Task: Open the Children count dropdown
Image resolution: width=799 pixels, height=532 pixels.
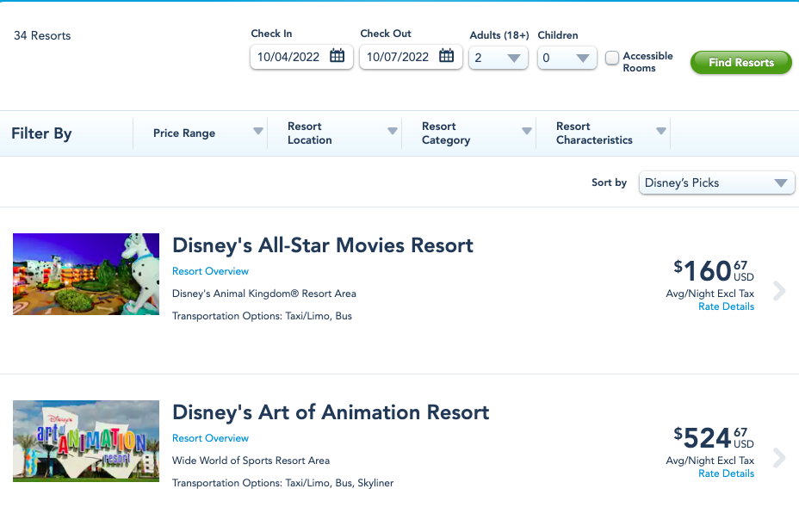Action: click(x=567, y=58)
